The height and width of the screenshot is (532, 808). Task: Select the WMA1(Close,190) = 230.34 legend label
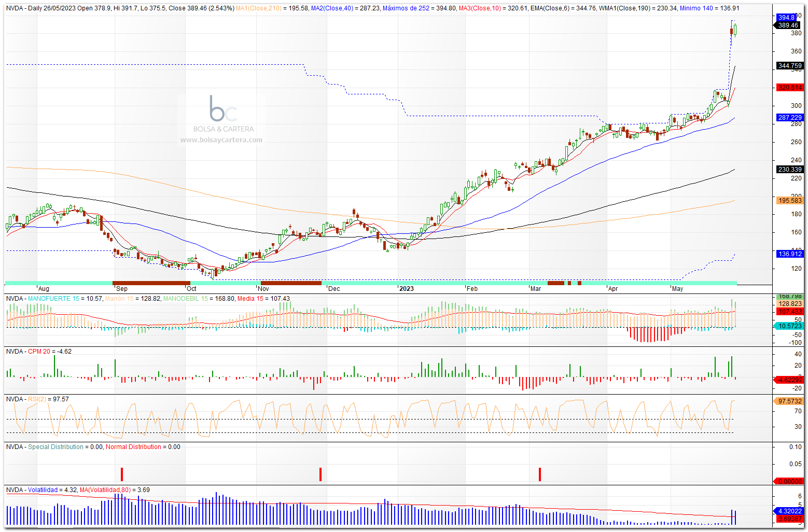coord(637,8)
